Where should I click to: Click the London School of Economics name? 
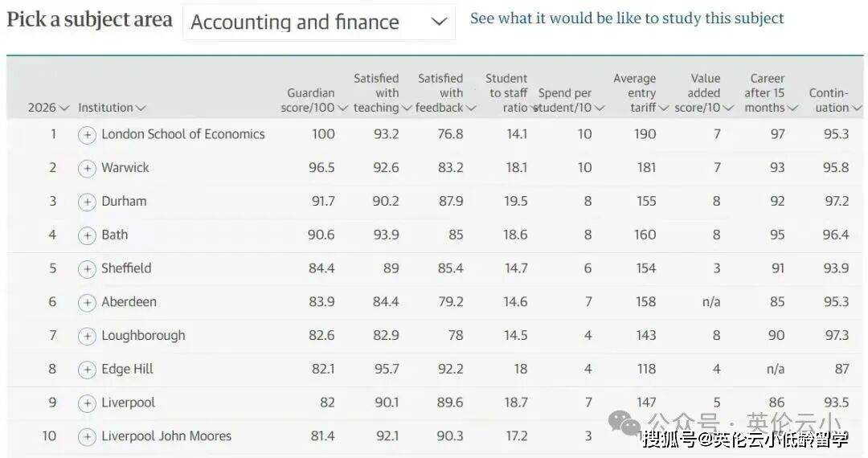(x=182, y=134)
